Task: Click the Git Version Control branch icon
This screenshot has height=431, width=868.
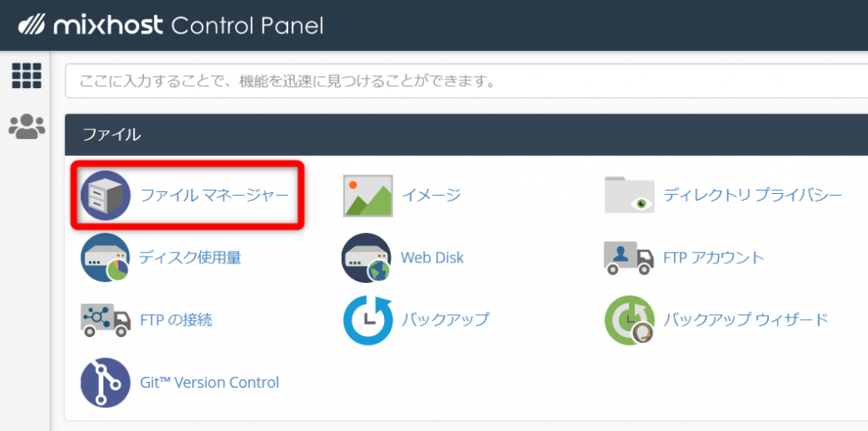Action: [105, 383]
